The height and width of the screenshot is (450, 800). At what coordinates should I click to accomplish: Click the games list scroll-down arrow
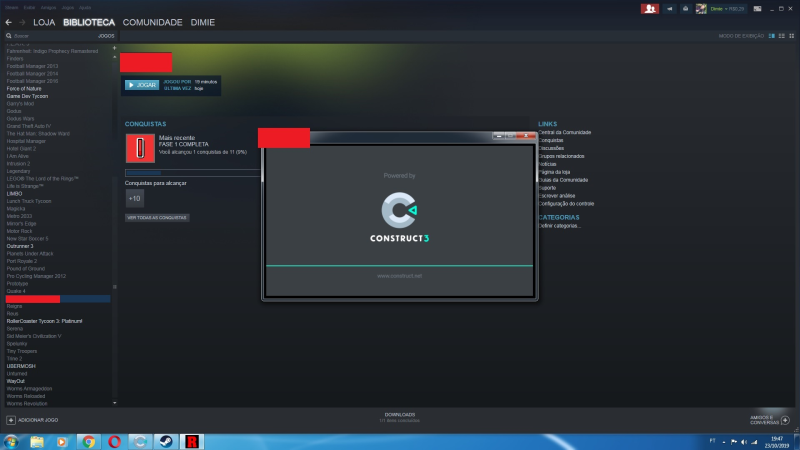[x=114, y=403]
